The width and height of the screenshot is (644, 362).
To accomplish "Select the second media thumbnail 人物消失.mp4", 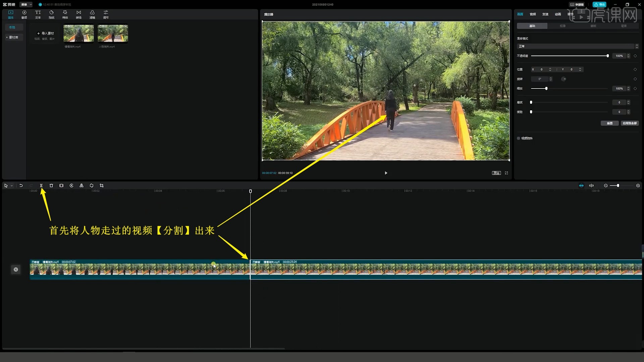I will 113,34.
